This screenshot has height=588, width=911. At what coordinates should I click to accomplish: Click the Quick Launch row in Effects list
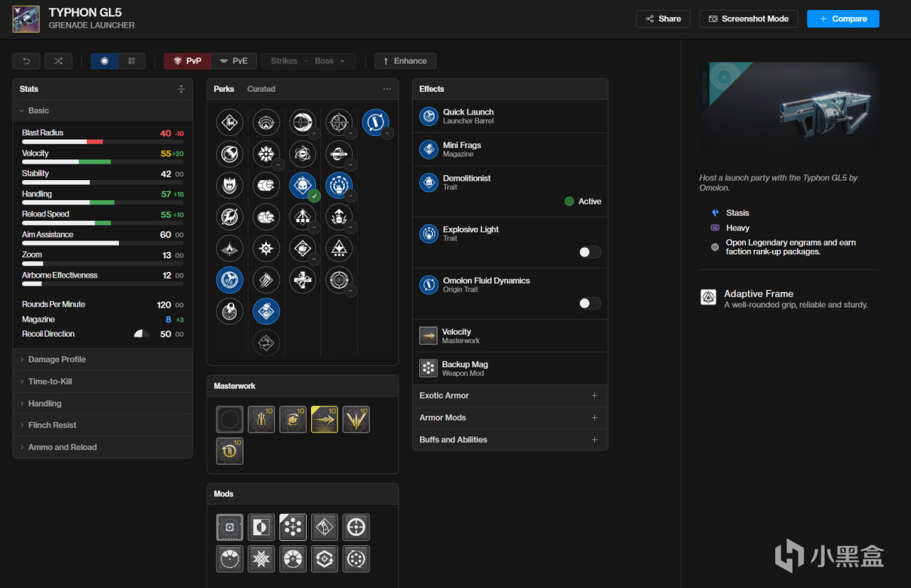click(x=510, y=116)
